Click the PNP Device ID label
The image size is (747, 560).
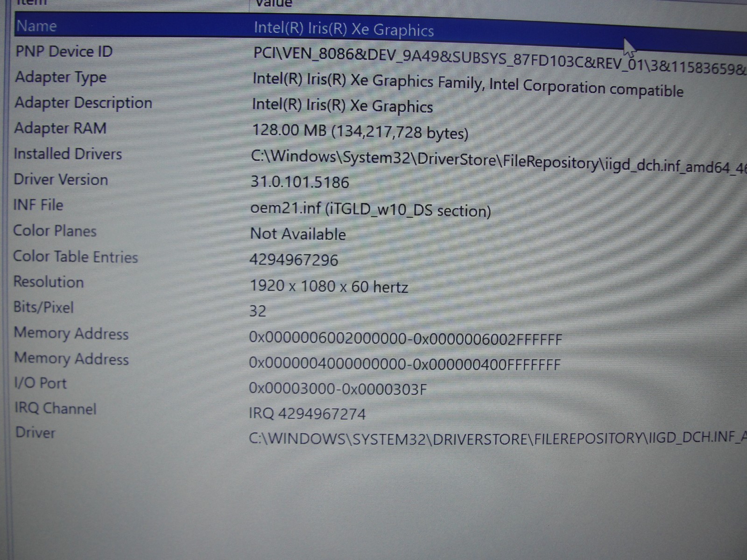[x=64, y=51]
